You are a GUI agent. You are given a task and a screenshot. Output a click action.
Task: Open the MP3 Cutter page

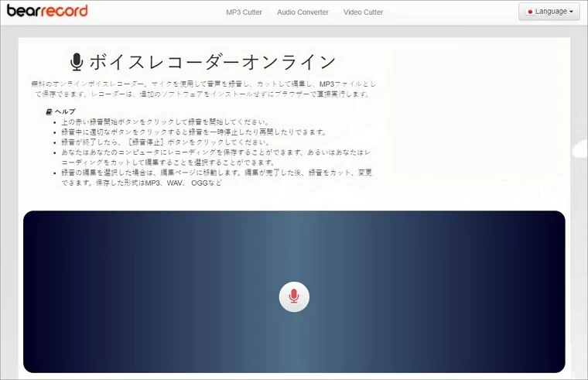point(244,12)
